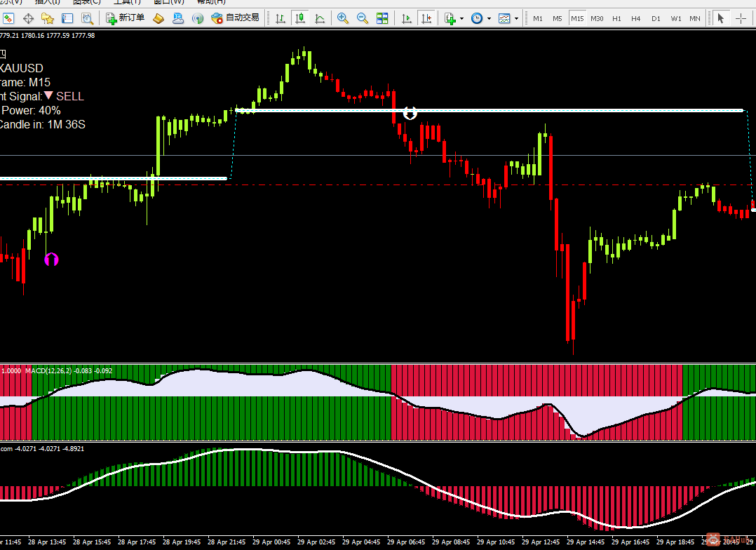The height and width of the screenshot is (550, 756).
Task: Select the D1 timeframe
Action: click(x=656, y=18)
